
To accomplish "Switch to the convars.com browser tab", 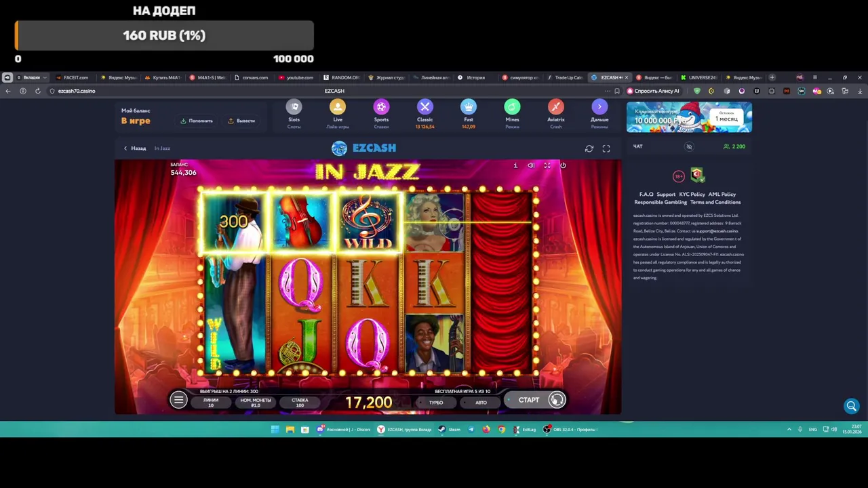I will [x=252, y=77].
